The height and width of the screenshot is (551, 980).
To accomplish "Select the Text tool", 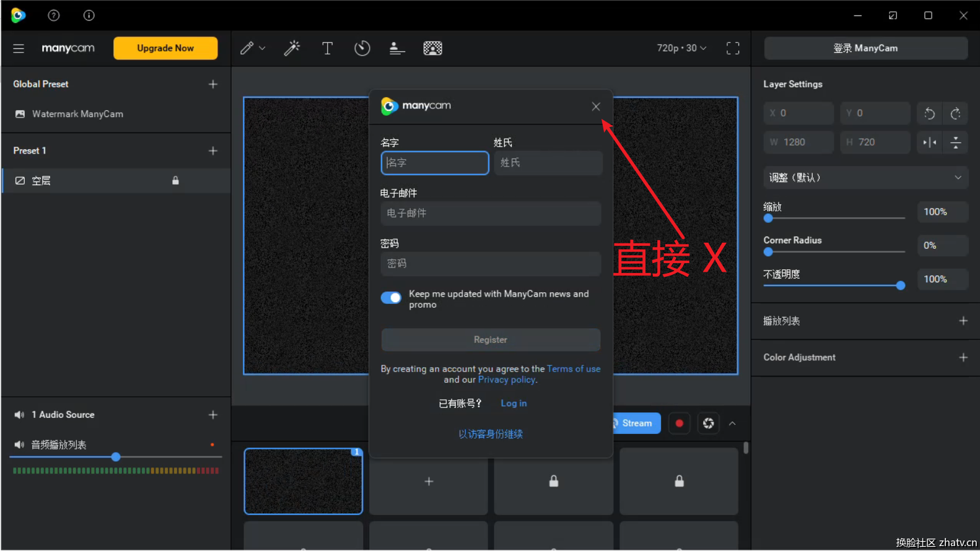I will tap(327, 48).
